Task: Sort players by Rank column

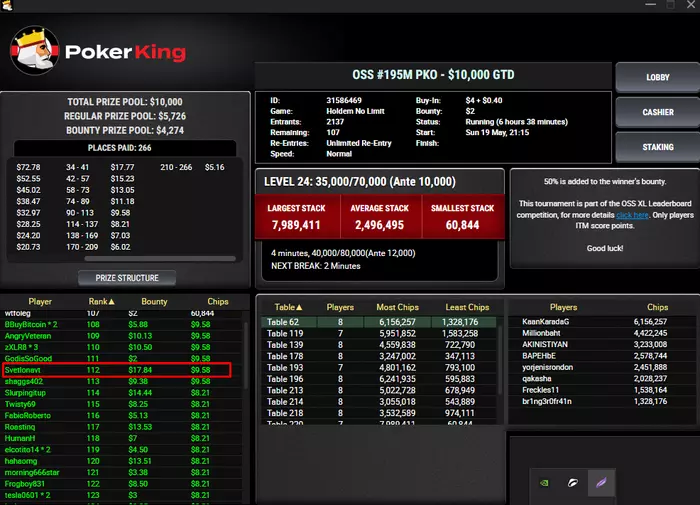Action: tap(101, 301)
